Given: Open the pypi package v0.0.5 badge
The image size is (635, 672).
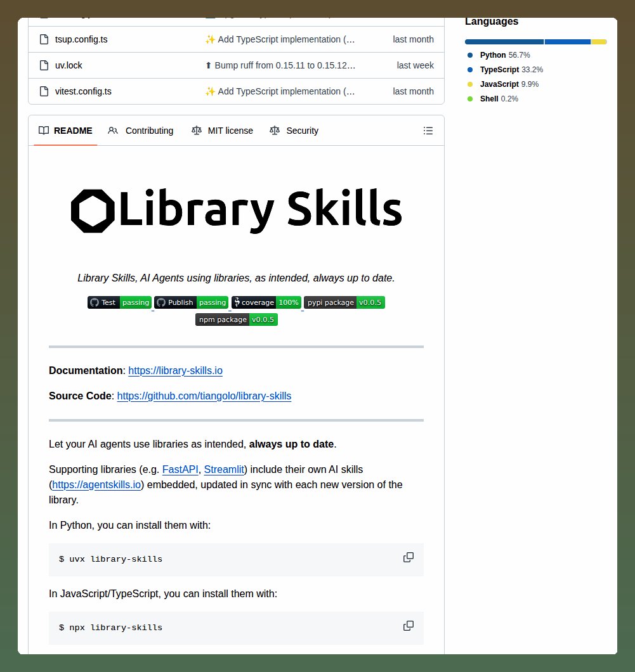Looking at the screenshot, I should coord(344,302).
